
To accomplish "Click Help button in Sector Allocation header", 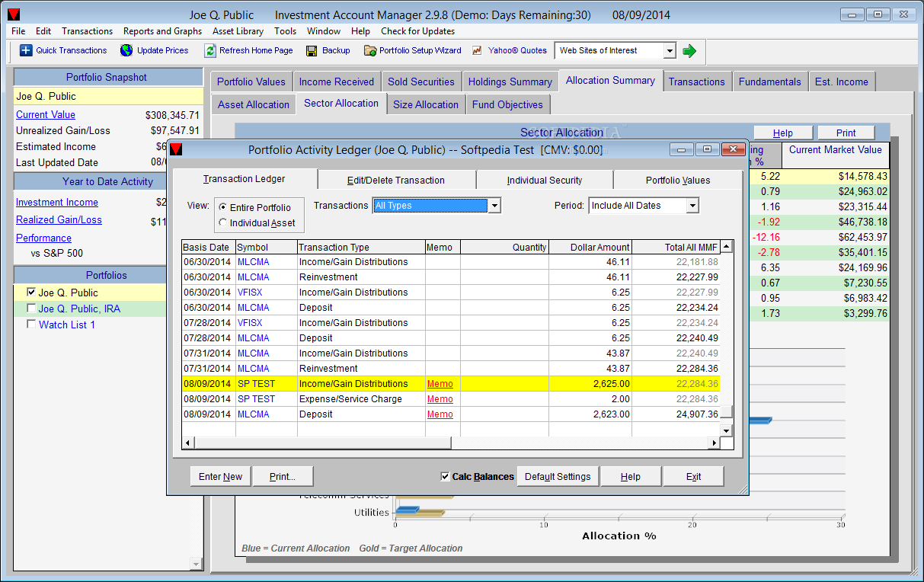I will [783, 133].
